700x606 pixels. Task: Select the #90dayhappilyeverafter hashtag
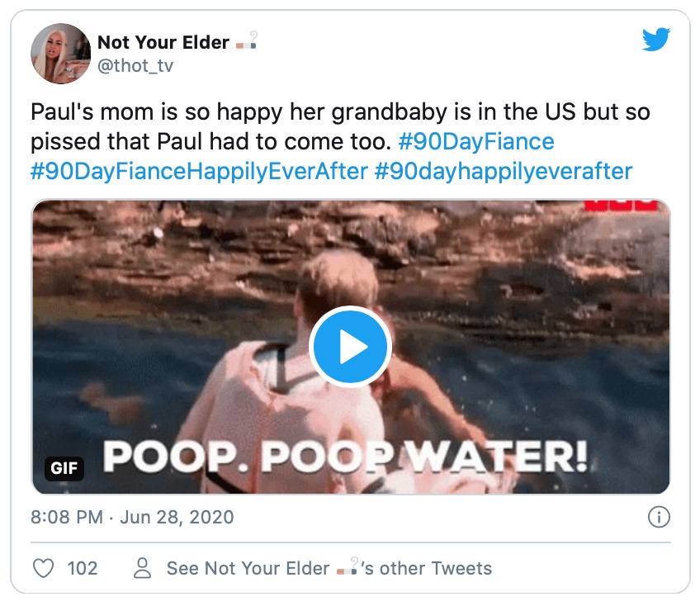[x=504, y=171]
